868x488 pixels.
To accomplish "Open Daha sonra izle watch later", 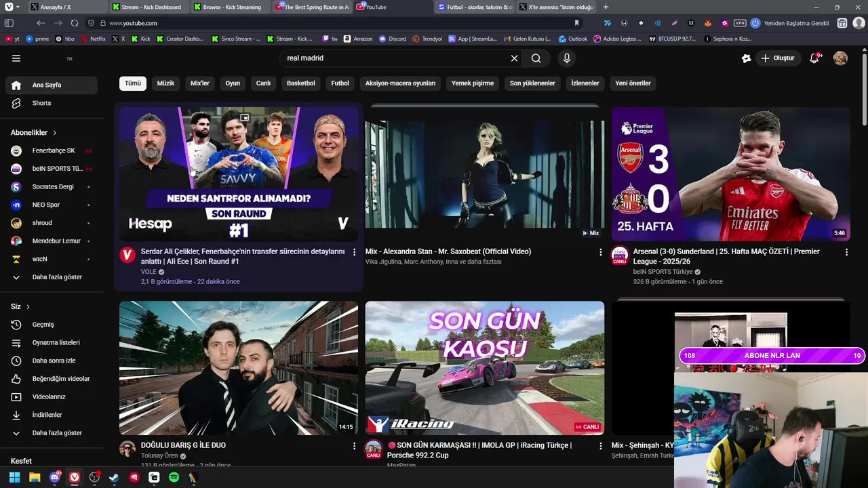I will (x=52, y=361).
